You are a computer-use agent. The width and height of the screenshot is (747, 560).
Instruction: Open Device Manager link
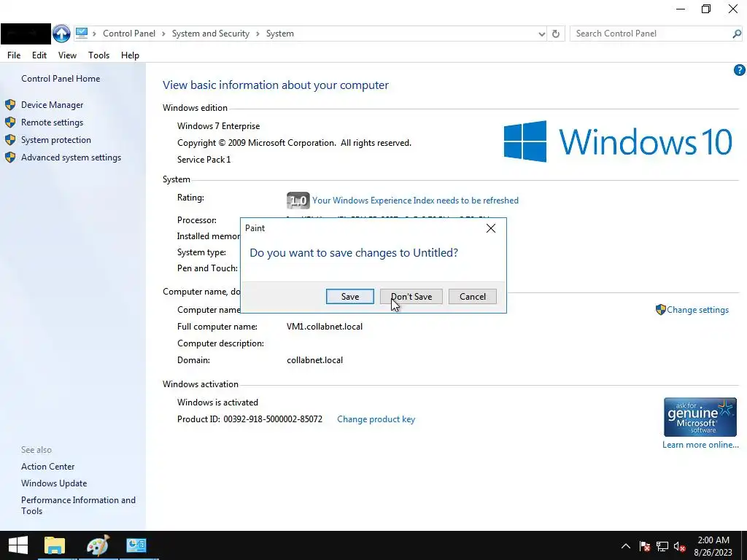[x=52, y=105]
